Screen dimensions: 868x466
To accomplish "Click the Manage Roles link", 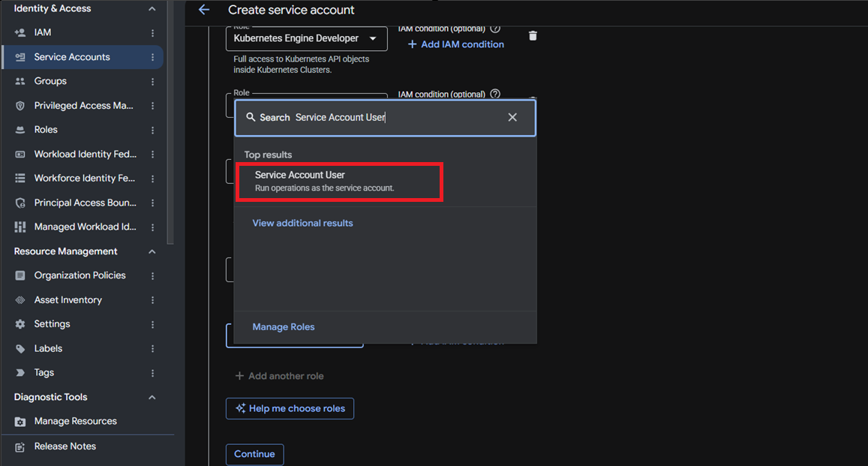I will click(x=284, y=327).
